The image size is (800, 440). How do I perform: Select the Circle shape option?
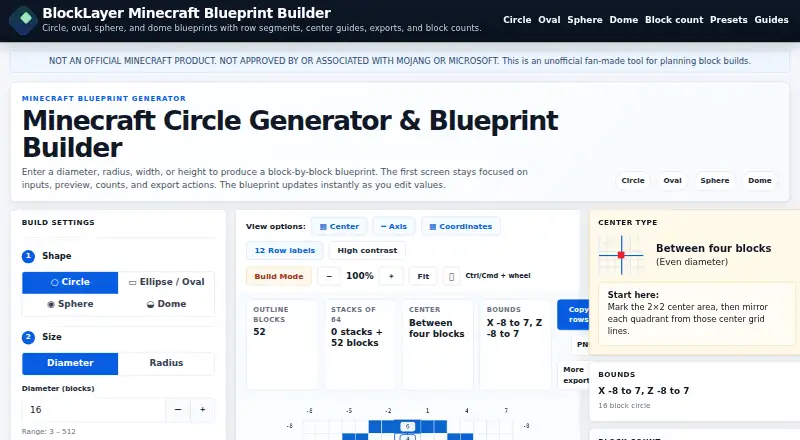(x=70, y=282)
